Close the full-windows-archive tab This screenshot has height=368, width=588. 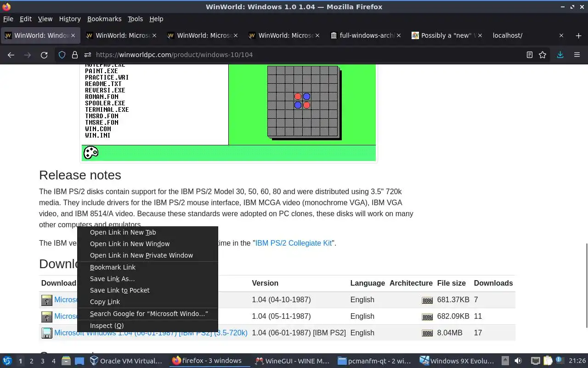(399, 35)
